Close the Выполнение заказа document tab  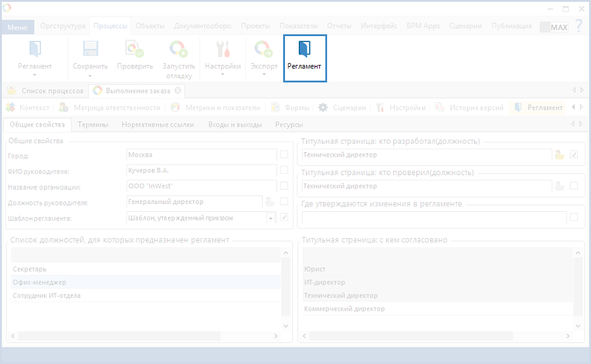178,91
